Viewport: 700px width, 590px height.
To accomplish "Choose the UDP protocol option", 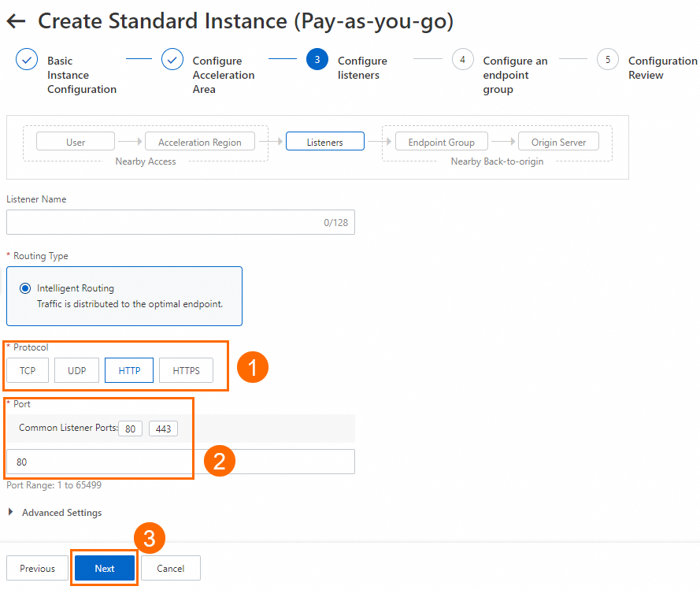I will [76, 370].
